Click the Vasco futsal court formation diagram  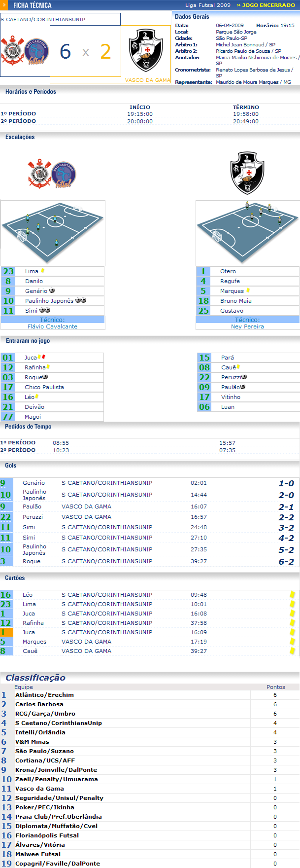[x=247, y=233]
